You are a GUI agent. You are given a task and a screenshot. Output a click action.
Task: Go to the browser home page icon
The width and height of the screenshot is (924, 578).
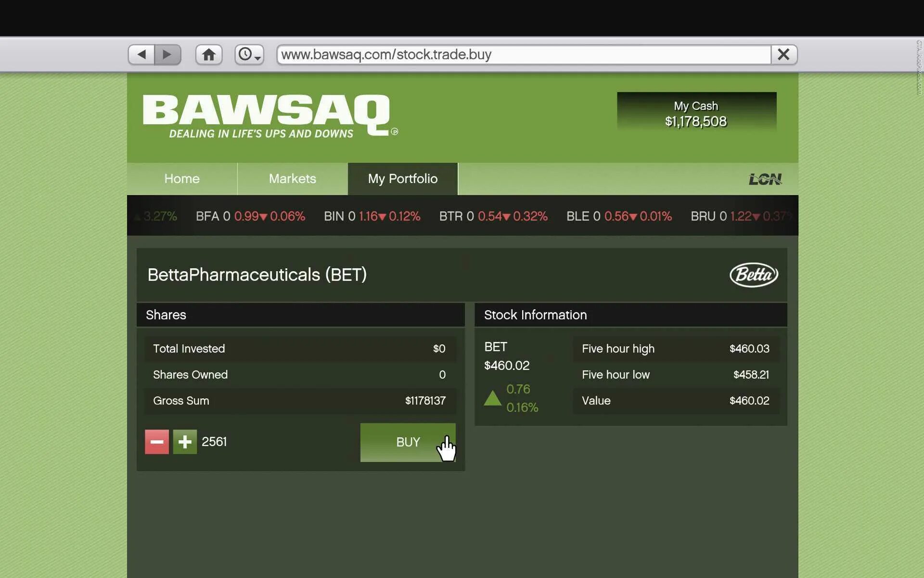pos(208,54)
